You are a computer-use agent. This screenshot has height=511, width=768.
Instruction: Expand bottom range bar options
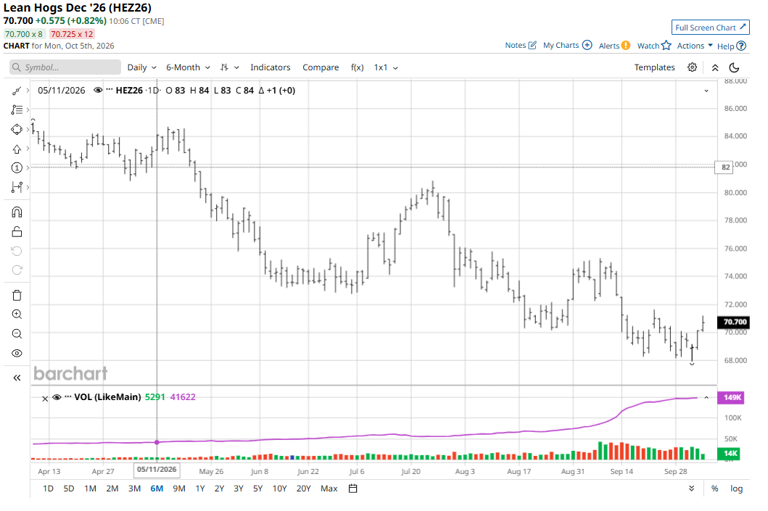click(x=691, y=488)
